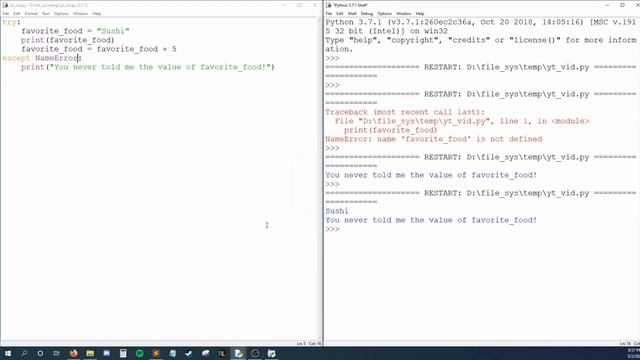Click the 'You never told me' string in editor
Viewport: 640px width, 360px height.
159,67
